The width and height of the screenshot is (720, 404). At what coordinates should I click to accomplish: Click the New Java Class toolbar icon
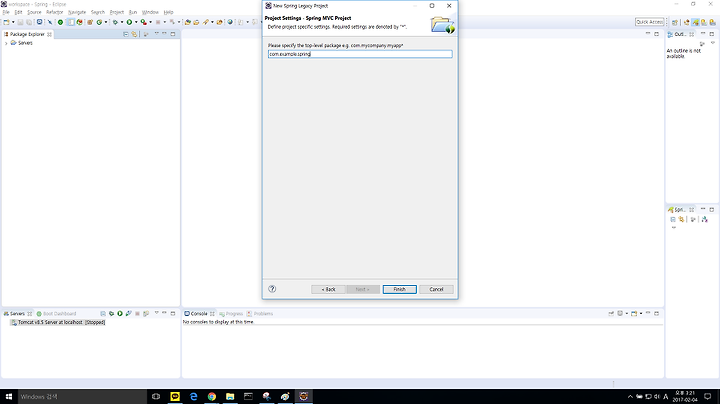pos(99,22)
